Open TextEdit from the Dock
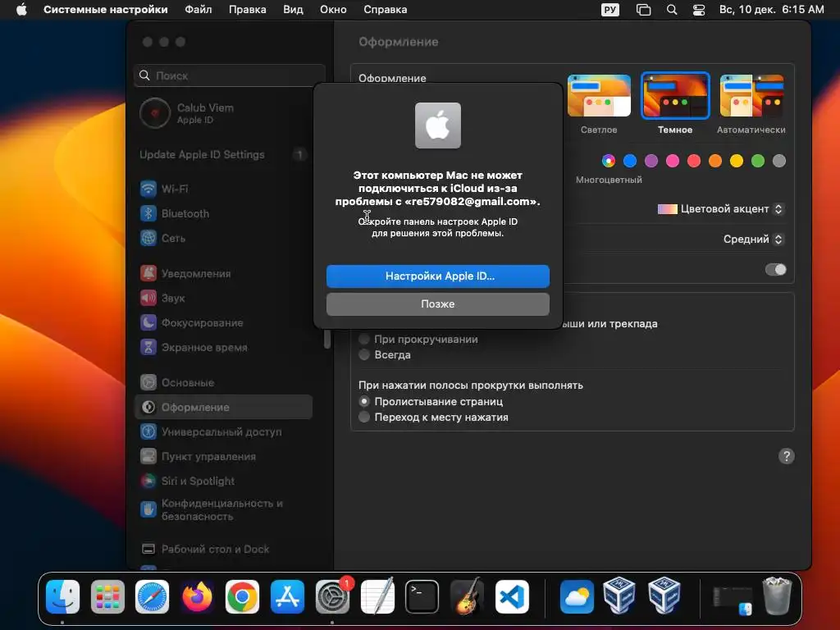The height and width of the screenshot is (630, 840). (x=377, y=596)
